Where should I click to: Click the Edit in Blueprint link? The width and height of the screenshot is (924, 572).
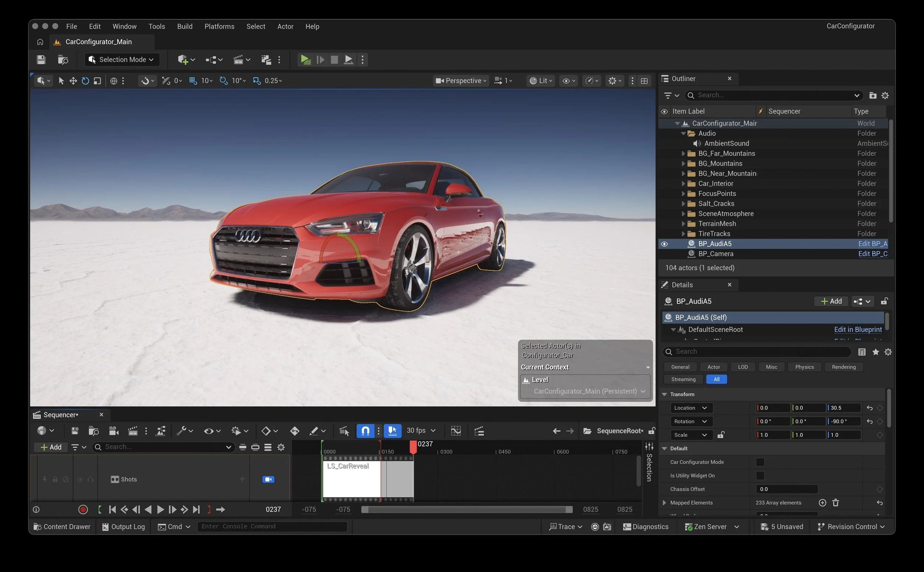pyautogui.click(x=857, y=329)
